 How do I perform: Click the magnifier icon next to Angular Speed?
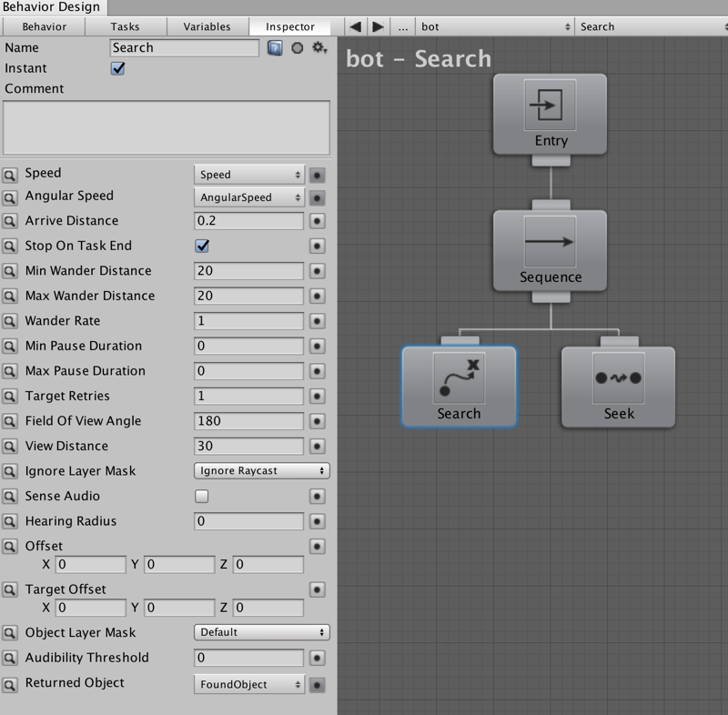point(9,197)
